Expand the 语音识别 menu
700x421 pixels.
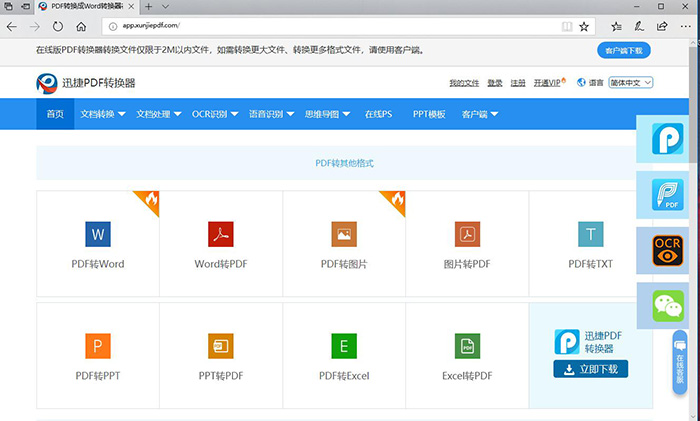click(x=271, y=114)
